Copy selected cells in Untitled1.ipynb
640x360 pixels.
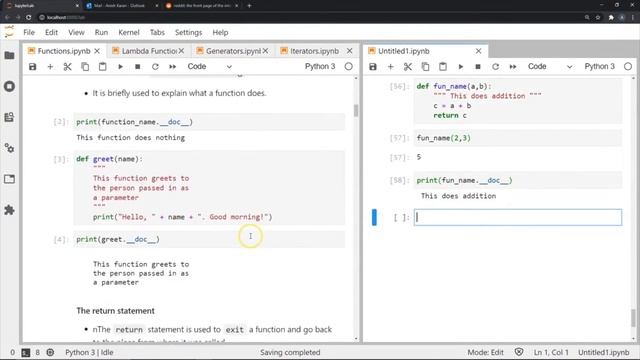pyautogui.click(x=425, y=67)
